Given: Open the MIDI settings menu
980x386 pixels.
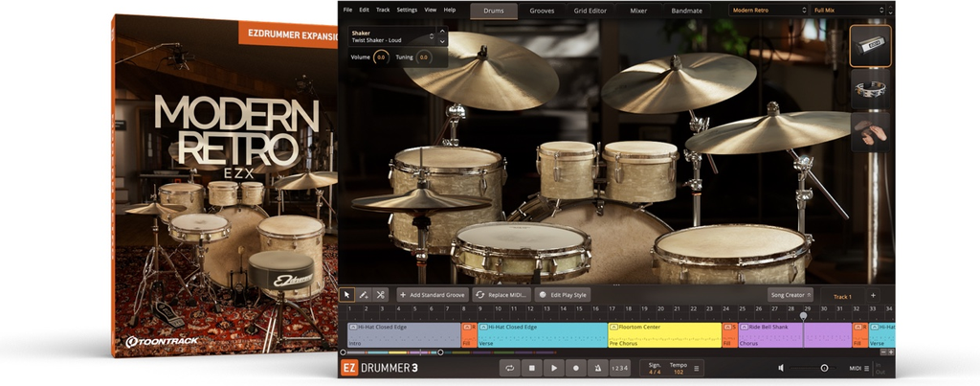Looking at the screenshot, I should click(859, 369).
